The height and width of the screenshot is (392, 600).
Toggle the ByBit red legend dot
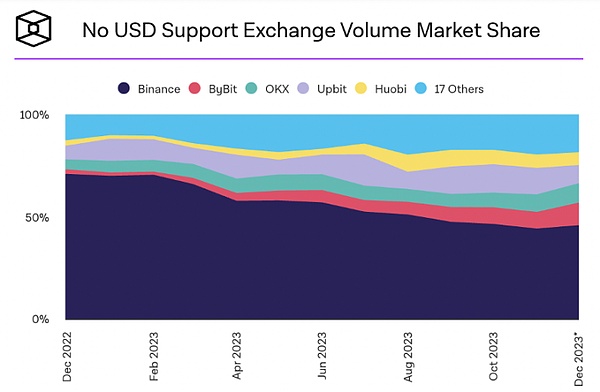coord(195,88)
